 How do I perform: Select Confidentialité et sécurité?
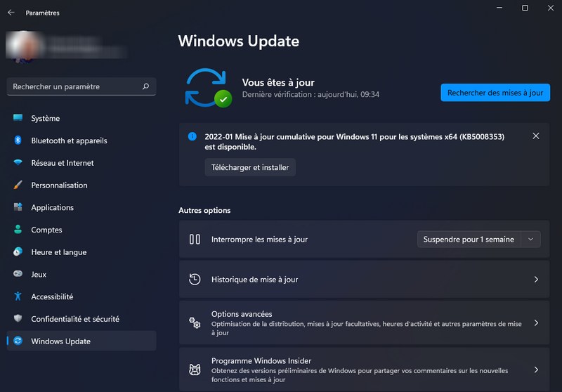click(81, 319)
